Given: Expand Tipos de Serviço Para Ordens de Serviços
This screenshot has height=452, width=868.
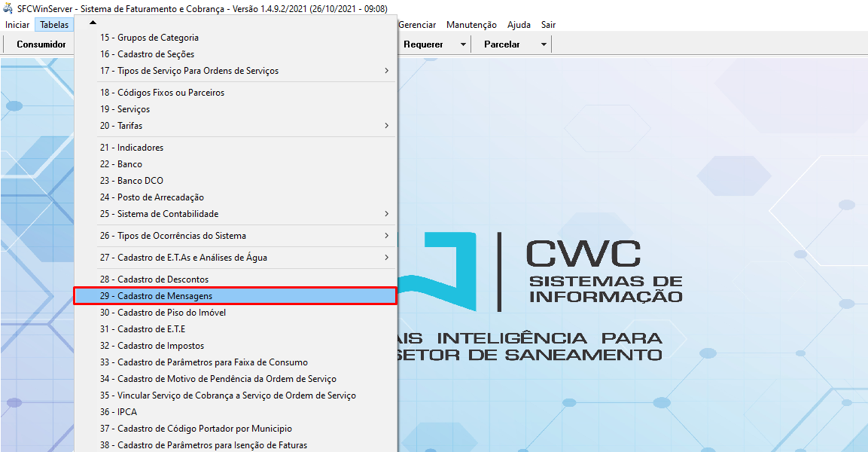Looking at the screenshot, I should pyautogui.click(x=386, y=71).
